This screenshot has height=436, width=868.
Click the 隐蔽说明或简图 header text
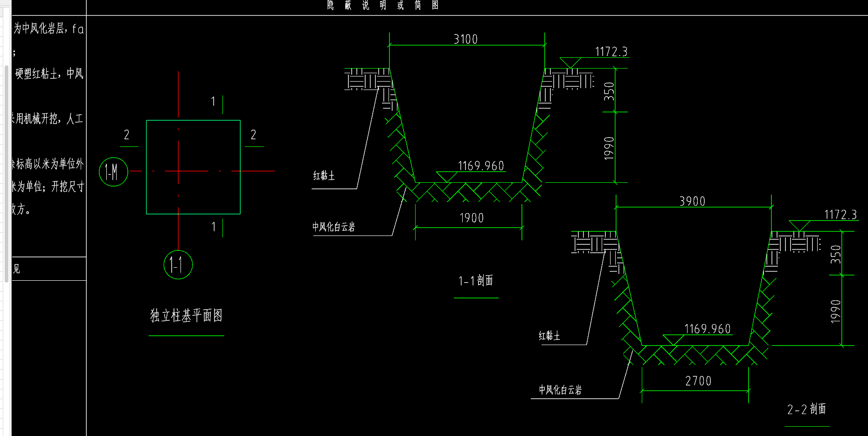click(x=383, y=5)
